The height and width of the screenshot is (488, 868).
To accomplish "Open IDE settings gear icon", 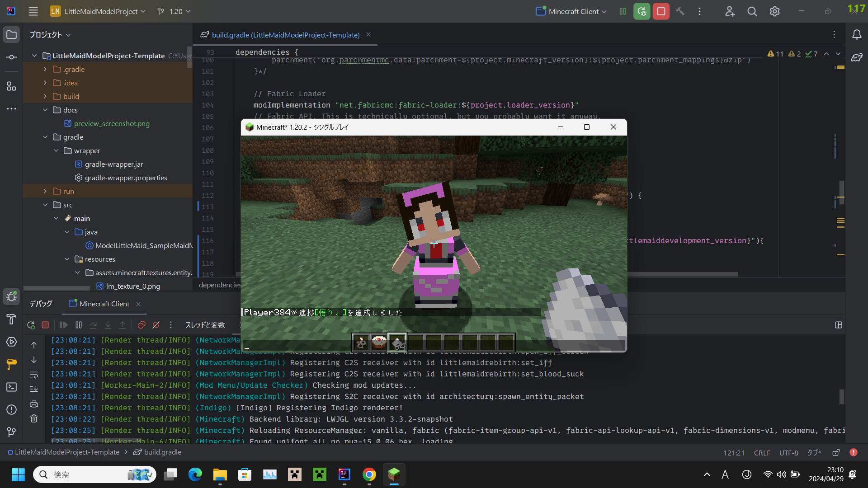I will coord(774,11).
